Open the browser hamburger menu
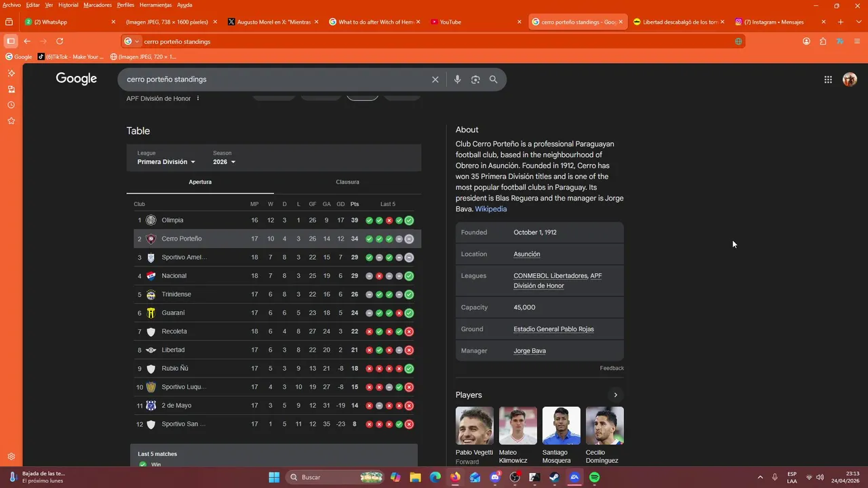868x488 pixels. pos(856,41)
